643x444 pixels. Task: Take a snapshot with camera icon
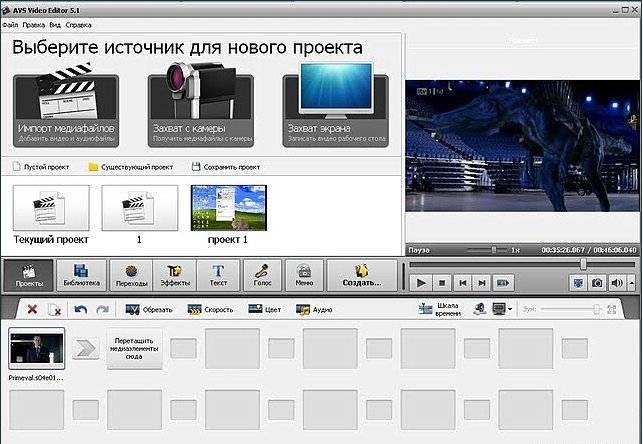[x=597, y=283]
